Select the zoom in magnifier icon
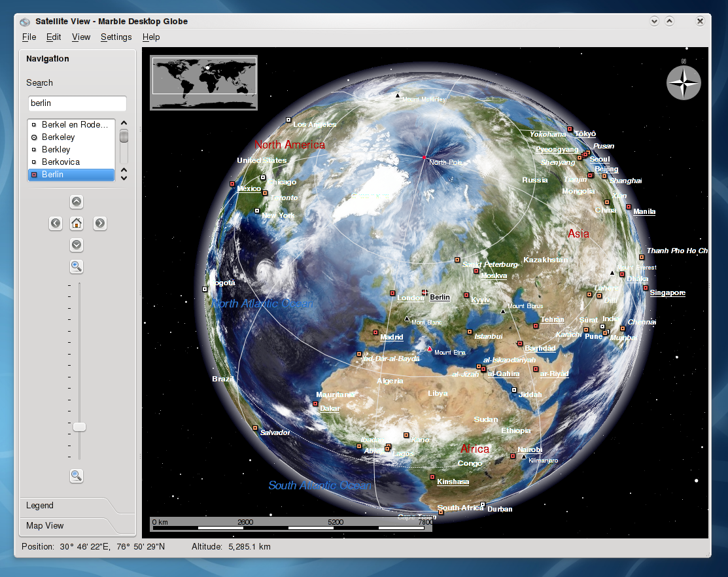Screen dimensions: 728x577 (x=77, y=266)
